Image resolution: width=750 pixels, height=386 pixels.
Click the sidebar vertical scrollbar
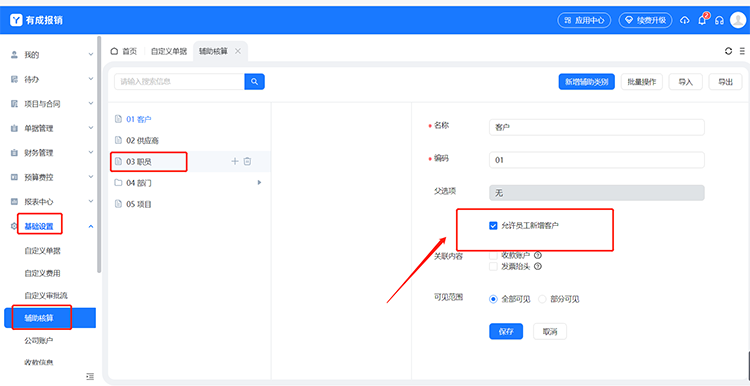pyautogui.click(x=99, y=154)
